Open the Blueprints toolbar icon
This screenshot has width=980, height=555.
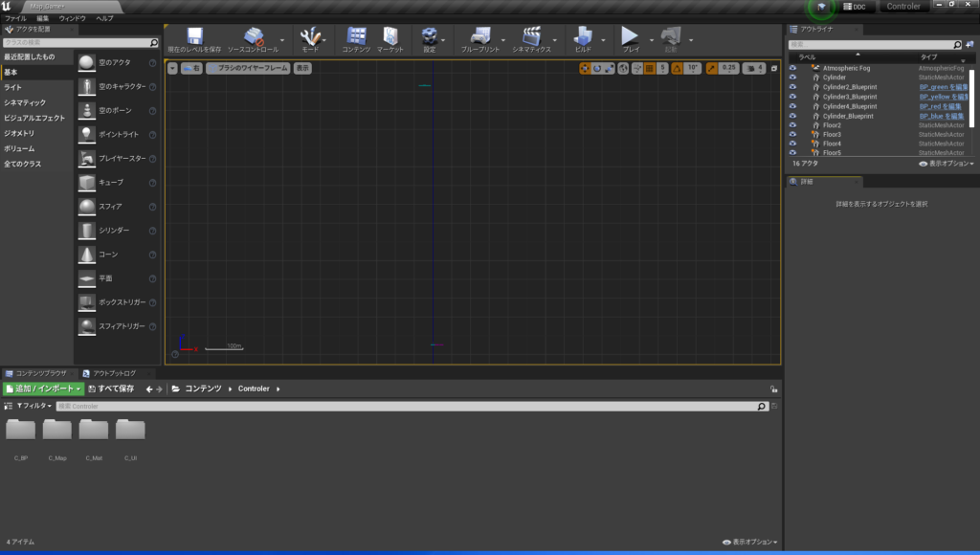coord(480,36)
